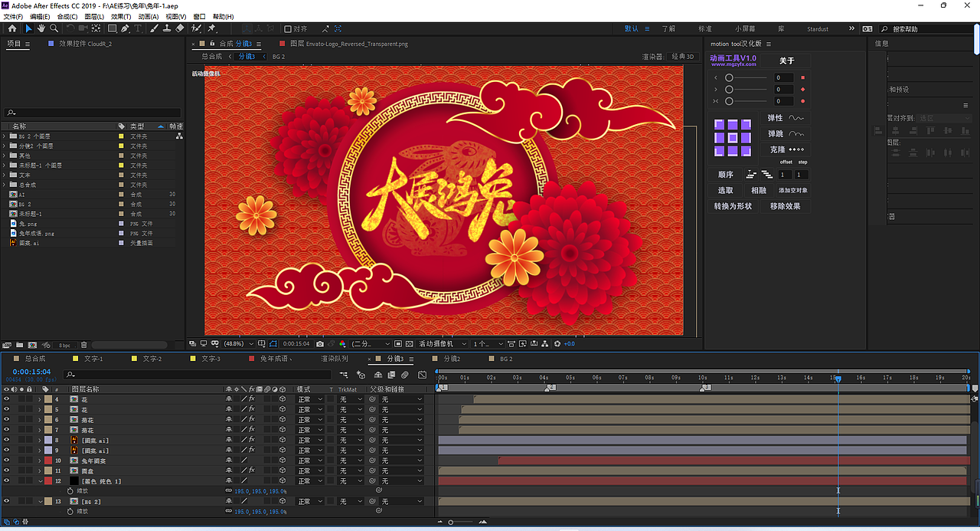
Task: Toggle visibility of the 花 layer
Action: pos(5,398)
